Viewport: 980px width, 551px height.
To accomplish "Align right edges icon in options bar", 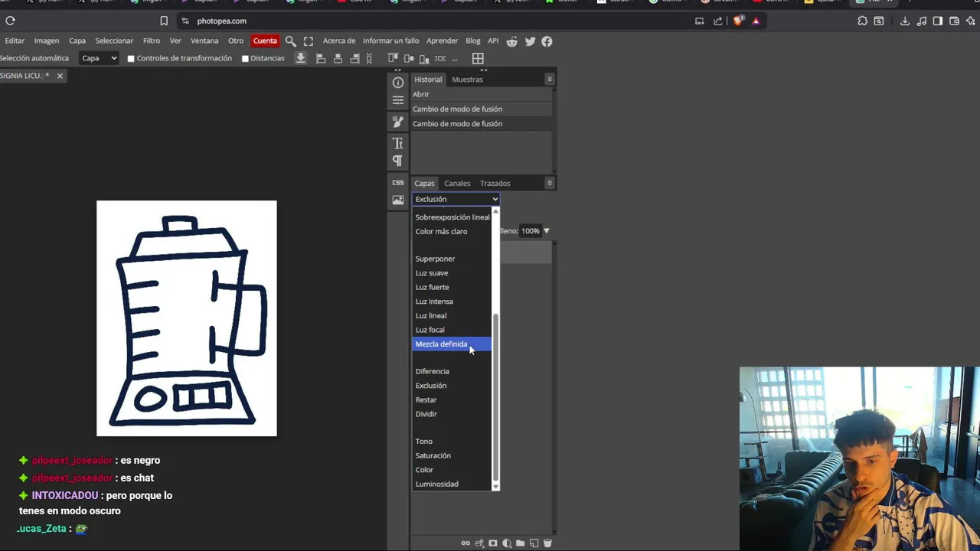I will point(354,58).
